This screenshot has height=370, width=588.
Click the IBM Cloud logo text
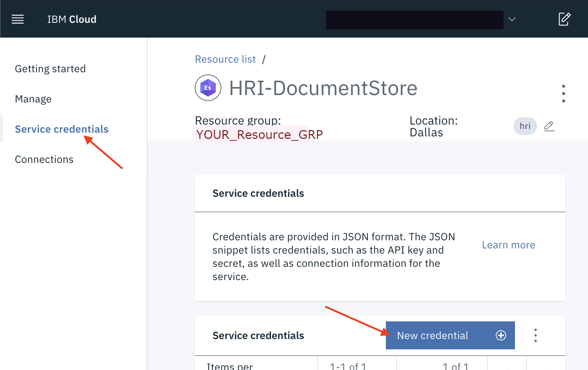(x=72, y=19)
